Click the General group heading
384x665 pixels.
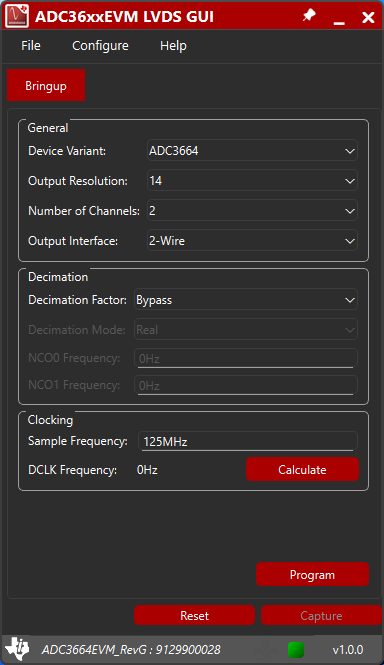pyautogui.click(x=48, y=128)
